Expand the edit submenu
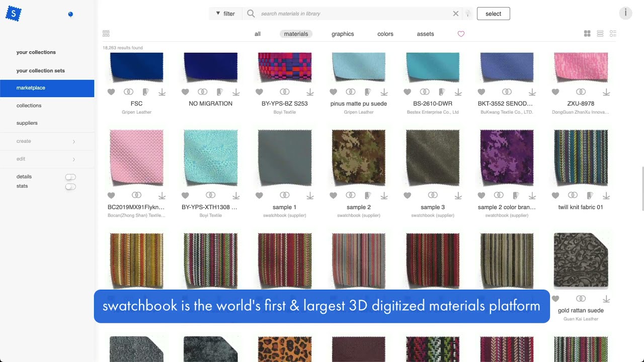 47,159
